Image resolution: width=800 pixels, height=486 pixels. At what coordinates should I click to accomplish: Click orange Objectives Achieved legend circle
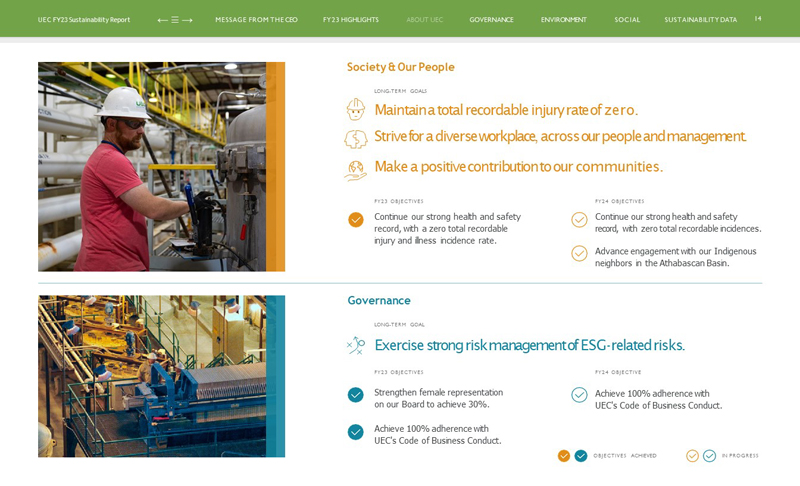(564, 456)
